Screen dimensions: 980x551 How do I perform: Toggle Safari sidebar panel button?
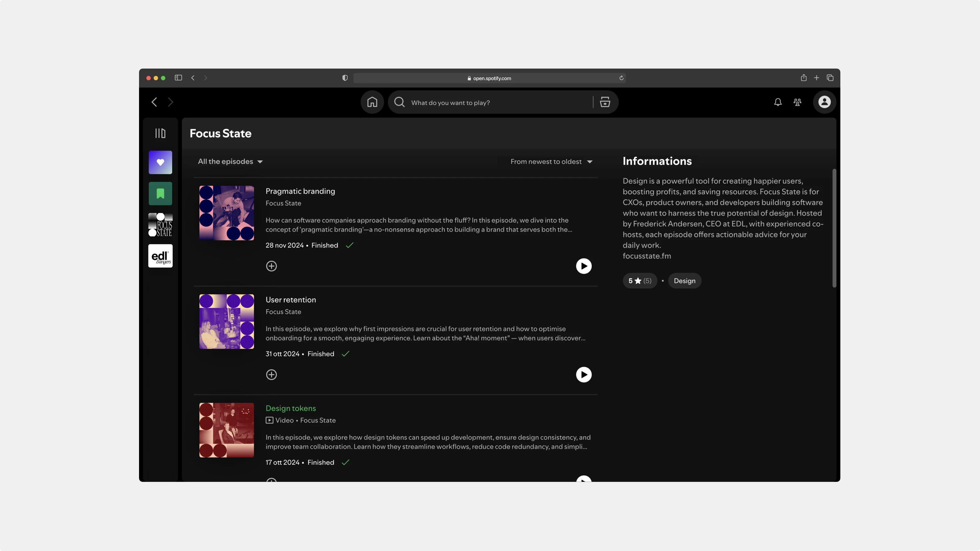178,77
